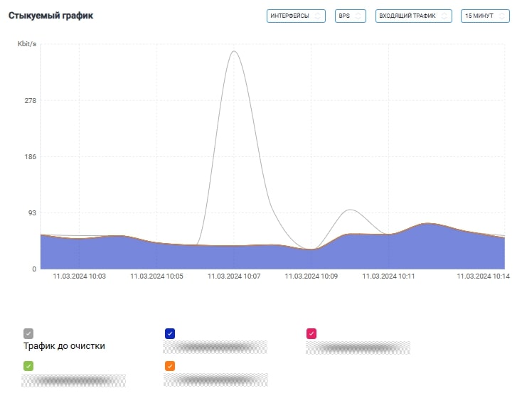Click the x-axis label 11.03.2024 10:07
517x420 pixels.
pyautogui.click(x=234, y=276)
